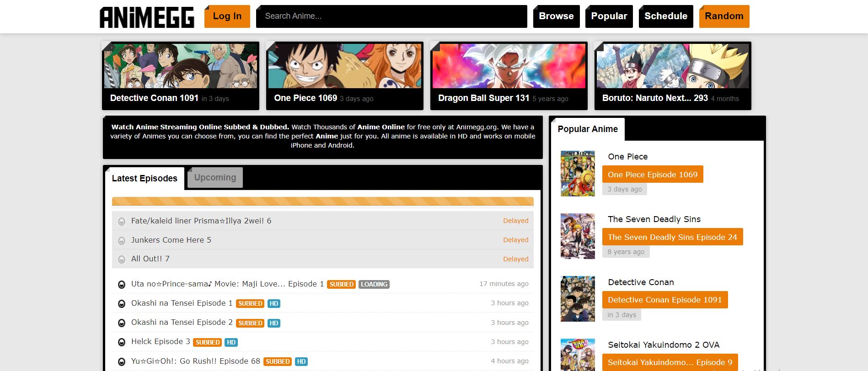The height and width of the screenshot is (371, 868).
Task: Click the play icon beside Okashi na Tensei Episode 2
Action: [122, 323]
